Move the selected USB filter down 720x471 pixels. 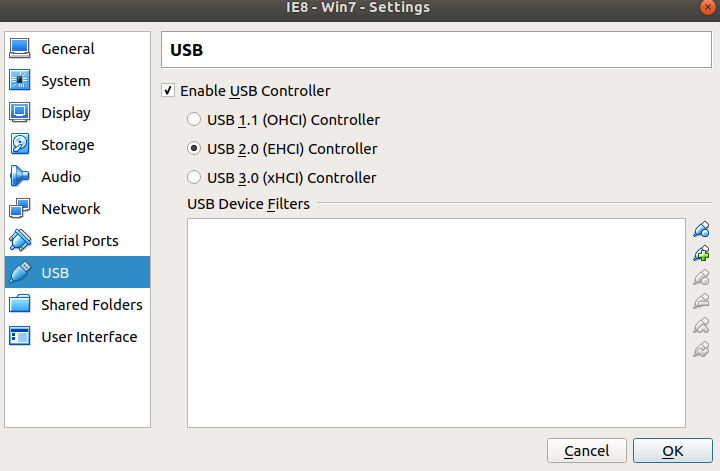coord(701,350)
